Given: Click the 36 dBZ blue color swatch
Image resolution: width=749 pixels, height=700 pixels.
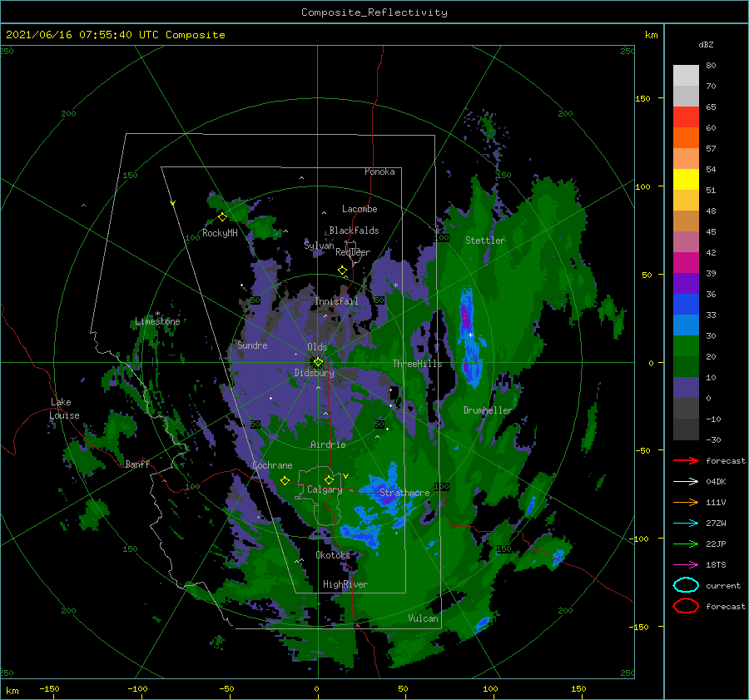Looking at the screenshot, I should (x=686, y=304).
